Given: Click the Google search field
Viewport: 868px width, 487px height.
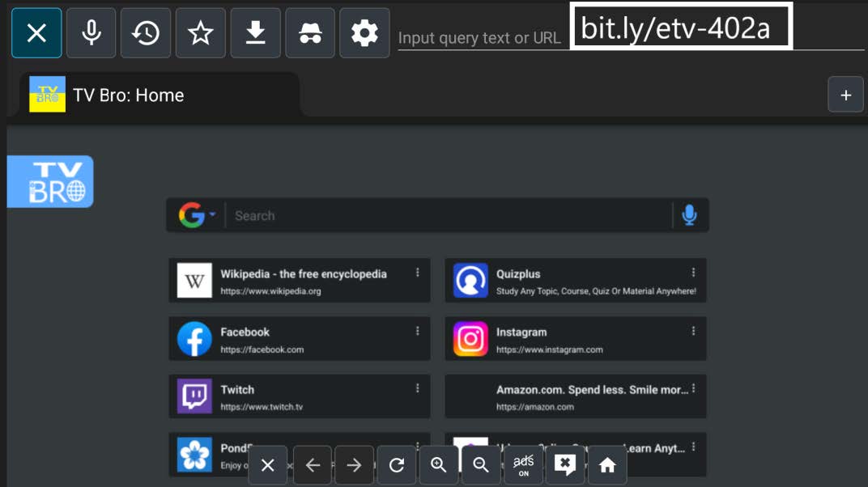Looking at the screenshot, I should point(449,215).
